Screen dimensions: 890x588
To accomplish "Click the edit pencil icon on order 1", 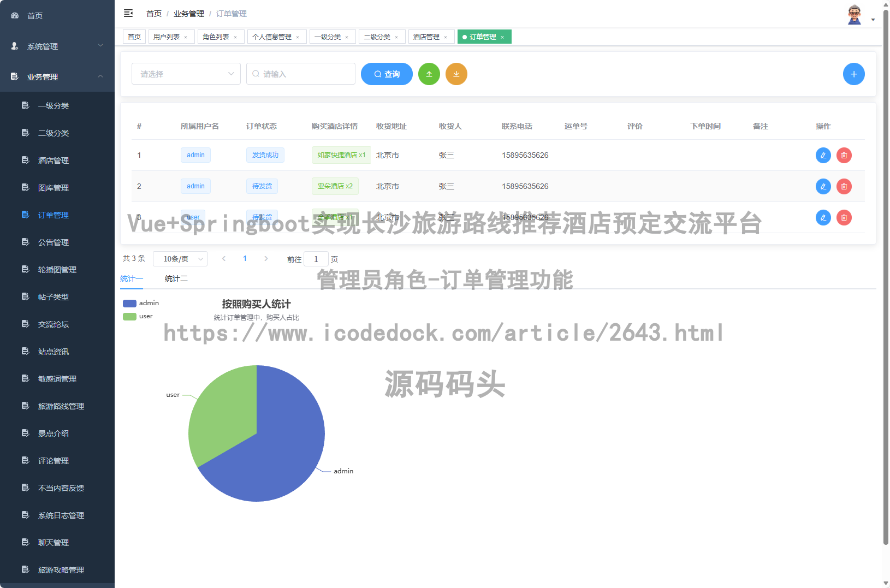I will pos(823,155).
